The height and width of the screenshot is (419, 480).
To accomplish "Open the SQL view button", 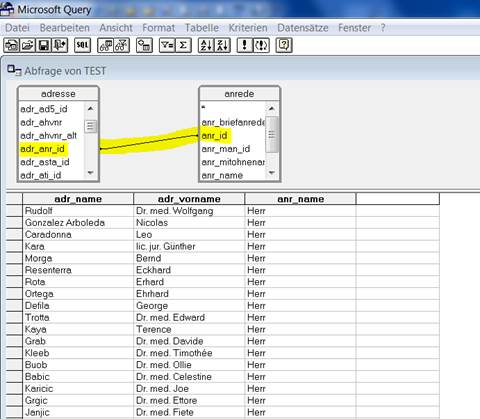I will [82, 45].
